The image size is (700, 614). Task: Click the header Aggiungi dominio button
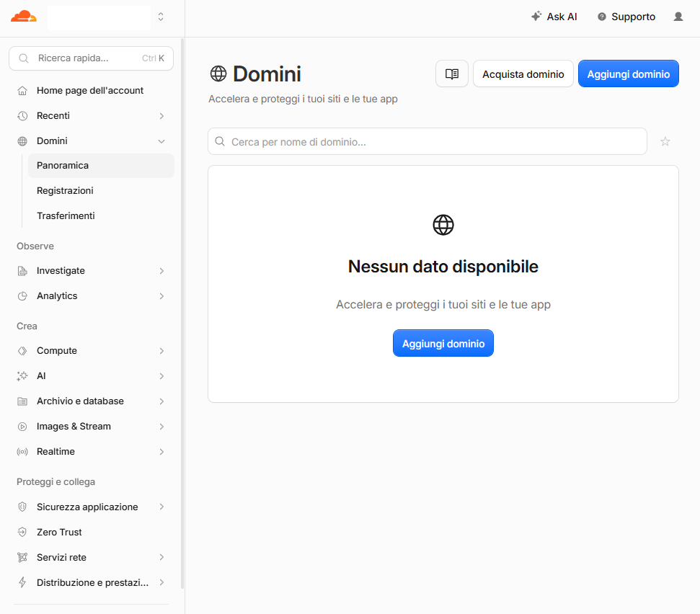click(629, 74)
